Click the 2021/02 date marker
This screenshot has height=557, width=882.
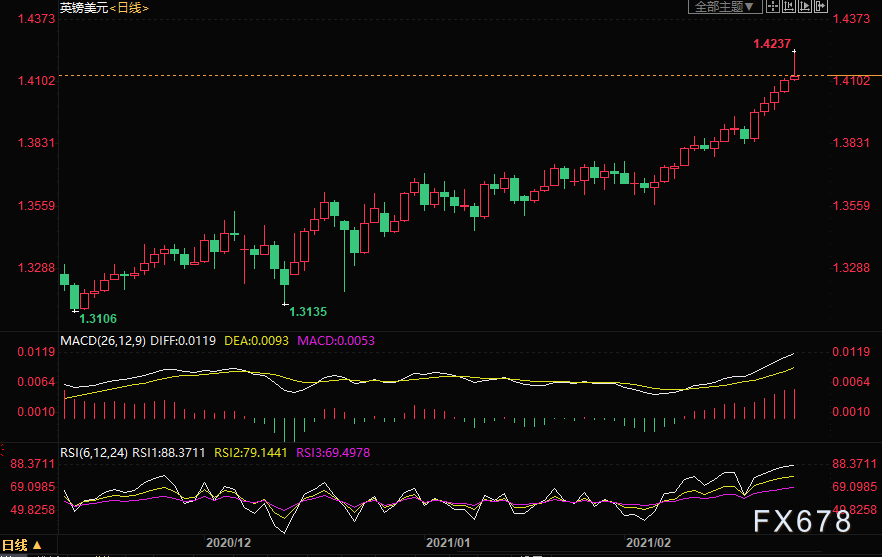(649, 543)
